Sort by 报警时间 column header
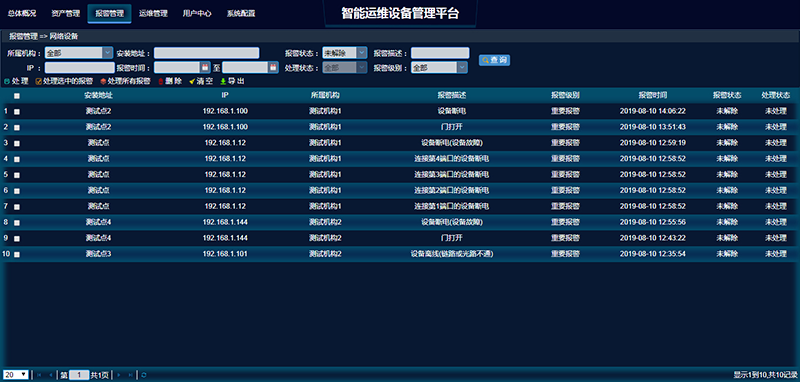Screen dimensions: 800x382 (653, 95)
